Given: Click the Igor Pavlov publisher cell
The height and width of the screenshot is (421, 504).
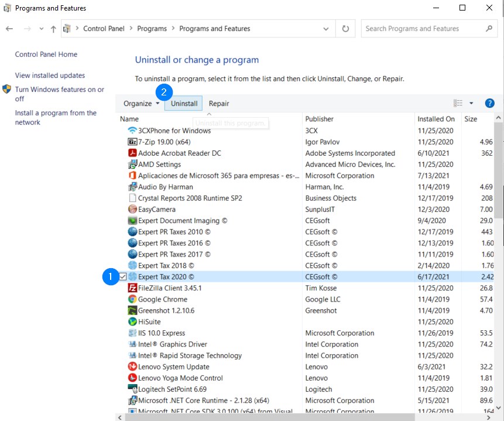Looking at the screenshot, I should (323, 142).
